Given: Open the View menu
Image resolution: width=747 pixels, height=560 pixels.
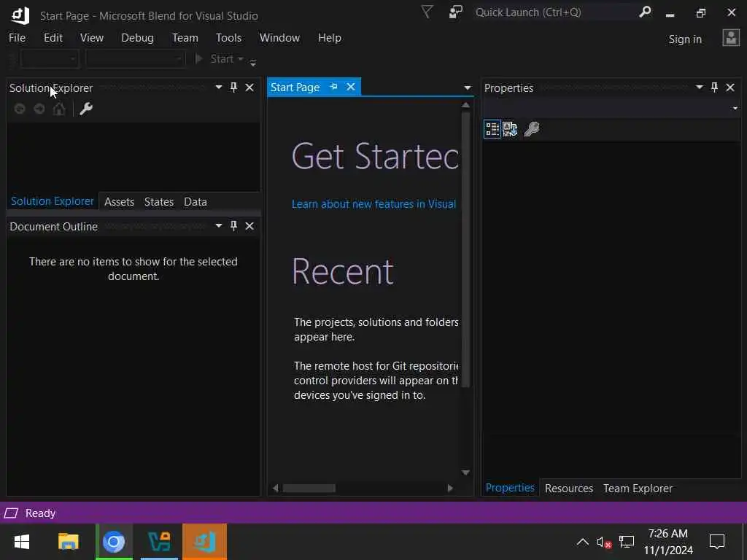Looking at the screenshot, I should point(91,38).
